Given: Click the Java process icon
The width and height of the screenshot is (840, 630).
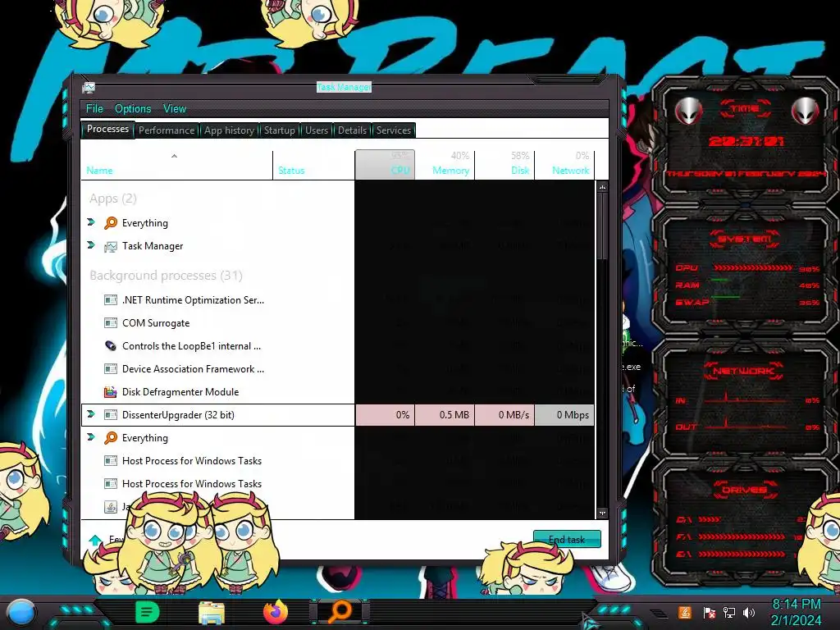Looking at the screenshot, I should click(111, 507).
